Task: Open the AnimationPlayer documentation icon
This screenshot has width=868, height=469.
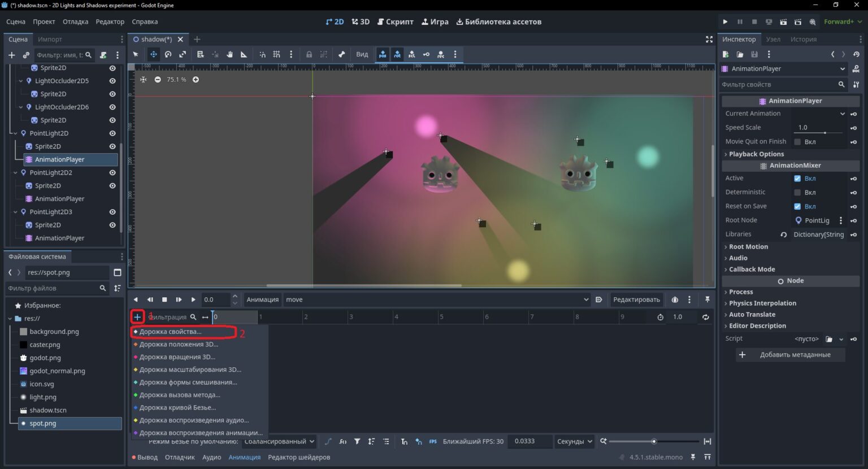Action: (856, 69)
